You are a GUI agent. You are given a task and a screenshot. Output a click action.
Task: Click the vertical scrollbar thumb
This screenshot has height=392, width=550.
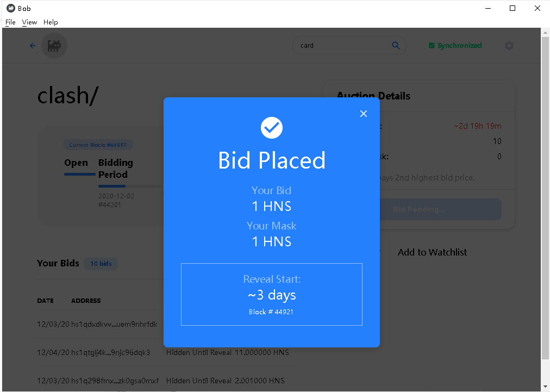[545, 198]
